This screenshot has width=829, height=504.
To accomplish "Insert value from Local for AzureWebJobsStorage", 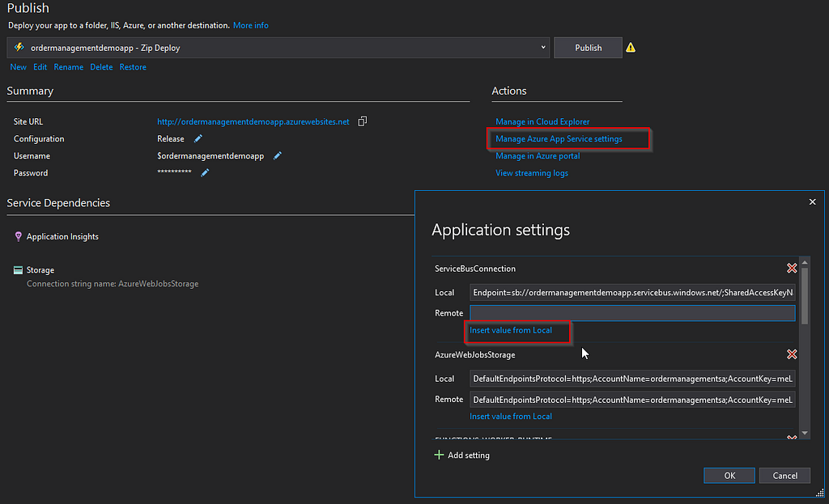I will click(511, 417).
